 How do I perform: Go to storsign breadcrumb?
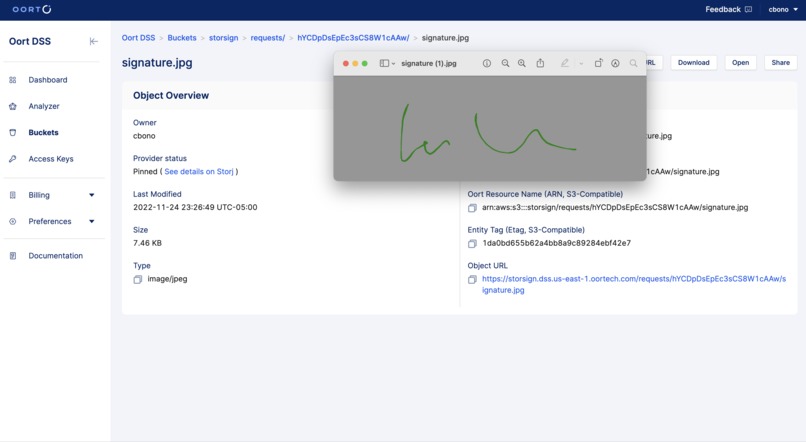pyautogui.click(x=224, y=38)
